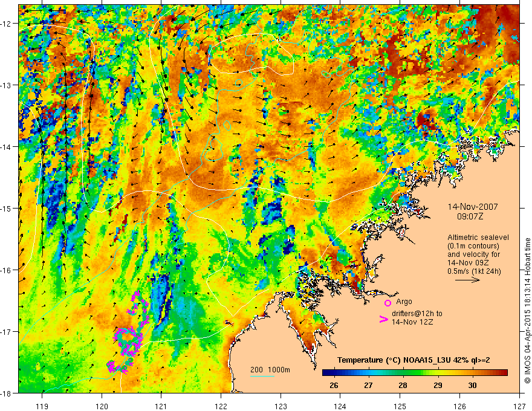Click the latitude axis label -17
This screenshot has height=411, width=532.
tap(7, 331)
